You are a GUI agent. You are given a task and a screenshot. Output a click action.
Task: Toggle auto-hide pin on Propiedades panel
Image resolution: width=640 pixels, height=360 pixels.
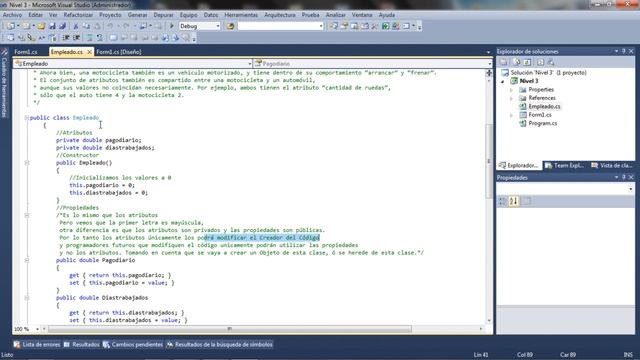click(x=623, y=178)
